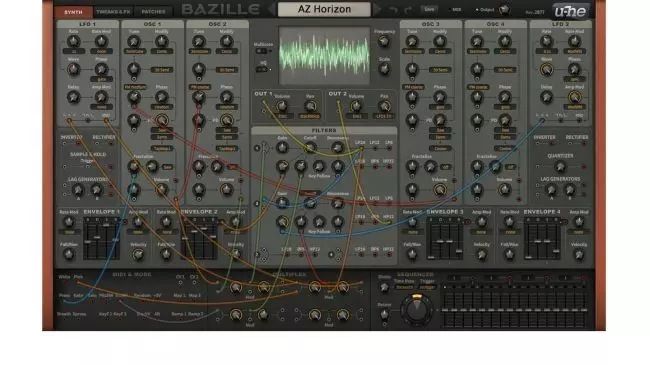Click the undo arrow icon
The image size is (650, 365).
click(x=393, y=10)
